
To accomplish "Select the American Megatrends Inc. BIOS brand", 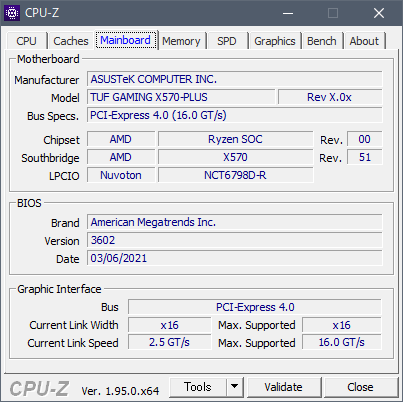I will pyautogui.click(x=235, y=222).
